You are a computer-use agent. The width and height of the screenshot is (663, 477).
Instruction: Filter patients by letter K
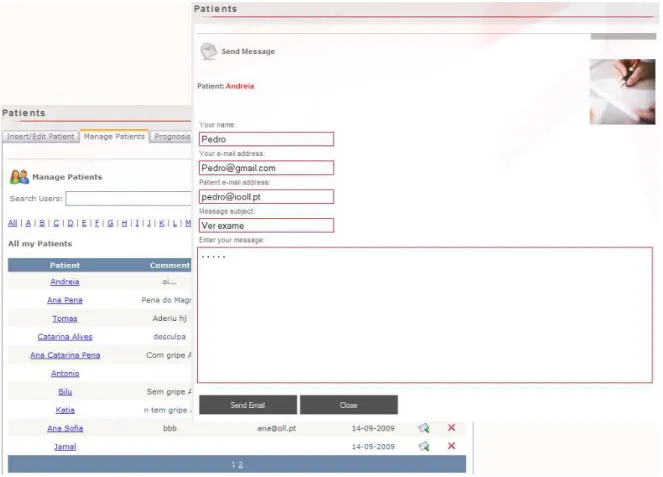click(162, 223)
